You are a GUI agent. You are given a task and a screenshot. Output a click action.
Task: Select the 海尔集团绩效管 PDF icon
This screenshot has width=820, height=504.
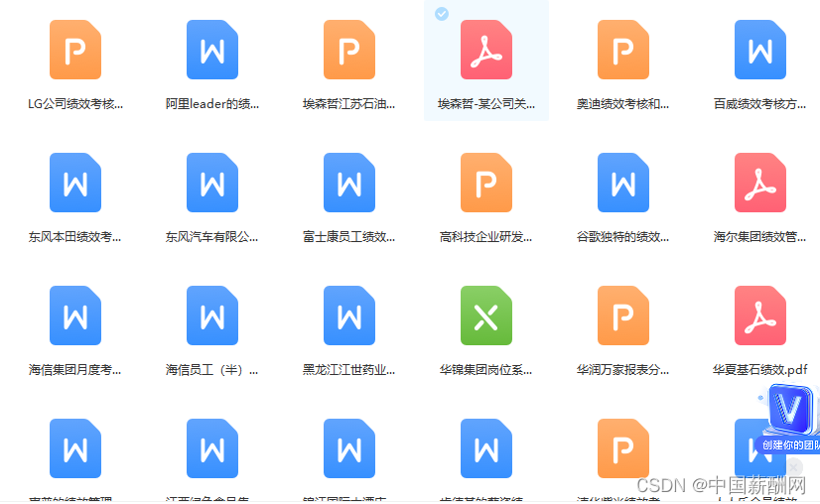[760, 183]
